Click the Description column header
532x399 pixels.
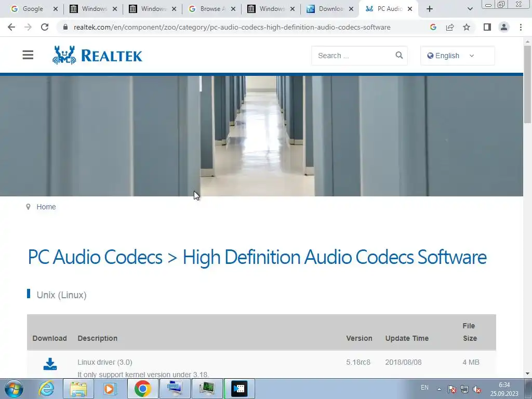click(x=97, y=338)
